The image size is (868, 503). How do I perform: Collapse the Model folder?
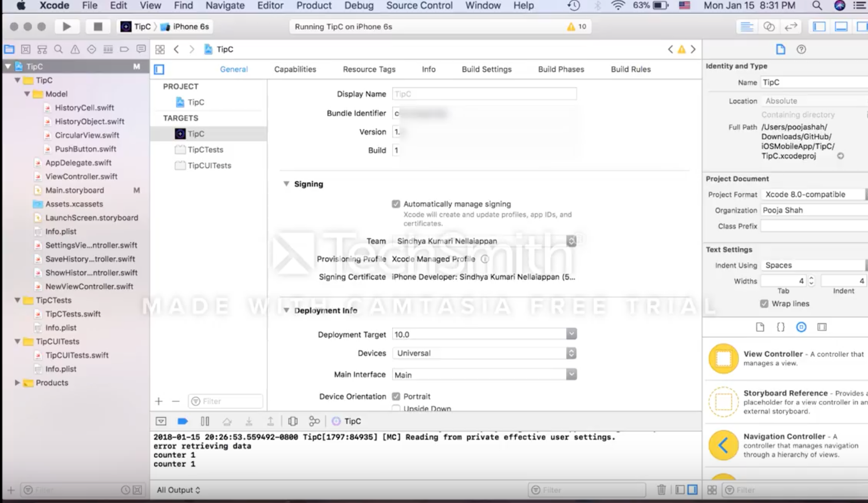tap(27, 94)
